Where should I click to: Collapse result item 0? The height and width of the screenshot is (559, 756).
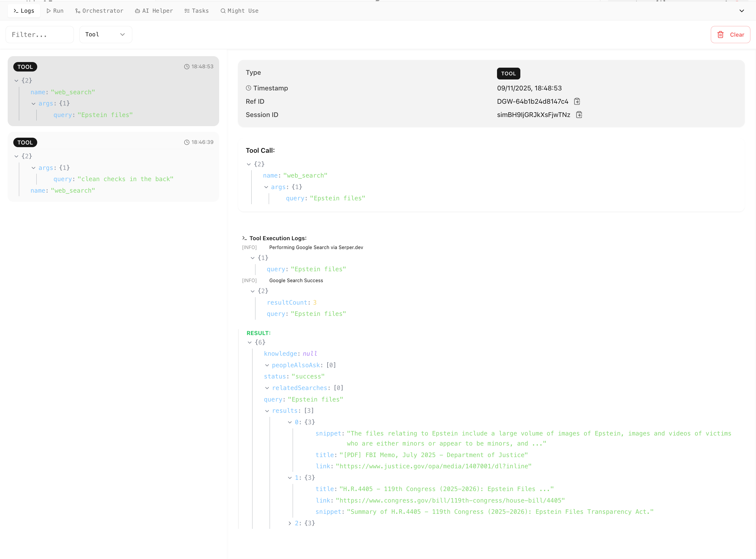[x=289, y=422]
